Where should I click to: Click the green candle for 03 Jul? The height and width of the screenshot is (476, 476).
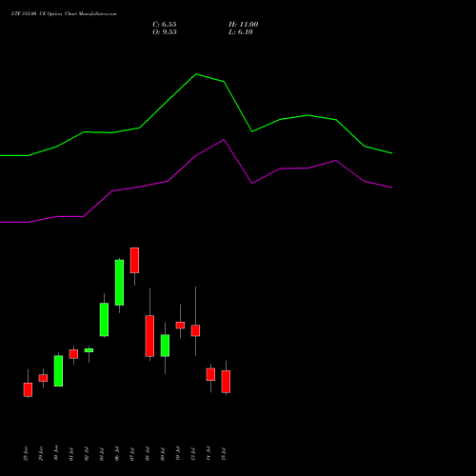pos(104,320)
